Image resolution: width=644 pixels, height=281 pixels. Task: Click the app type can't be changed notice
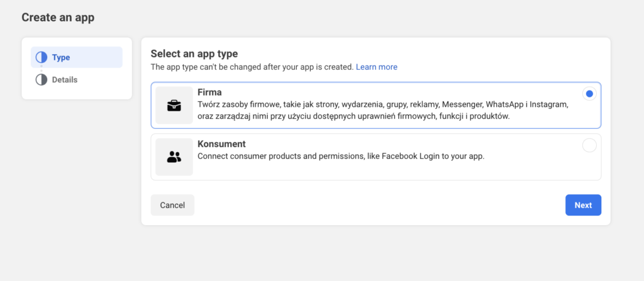252,67
